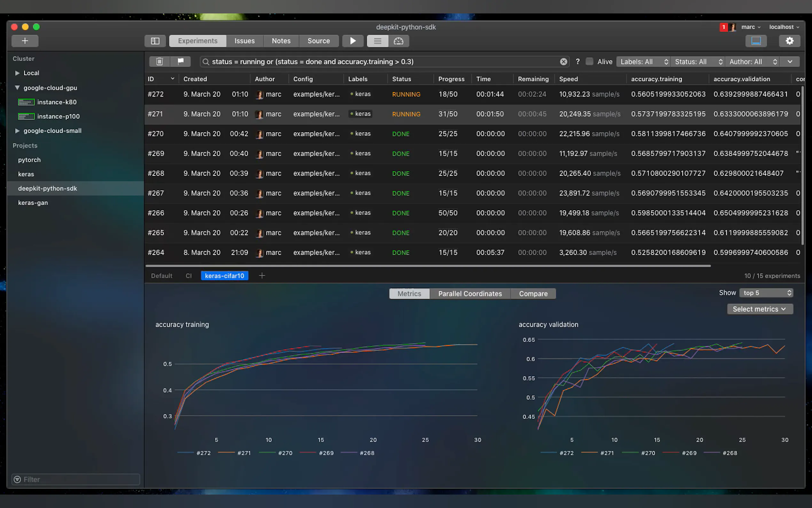Screen dimensions: 812x508
Task: Switch to dashboard gauge view icon
Action: [398, 41]
